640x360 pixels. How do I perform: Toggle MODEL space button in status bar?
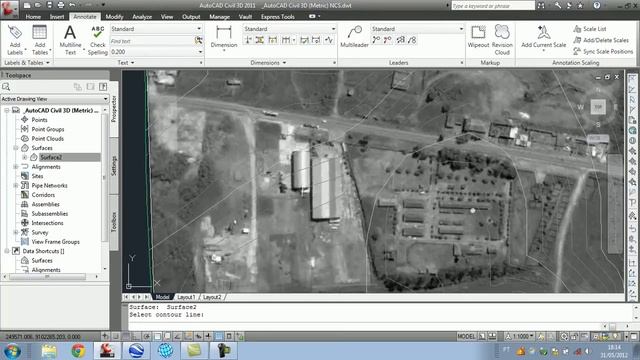pyautogui.click(x=466, y=336)
